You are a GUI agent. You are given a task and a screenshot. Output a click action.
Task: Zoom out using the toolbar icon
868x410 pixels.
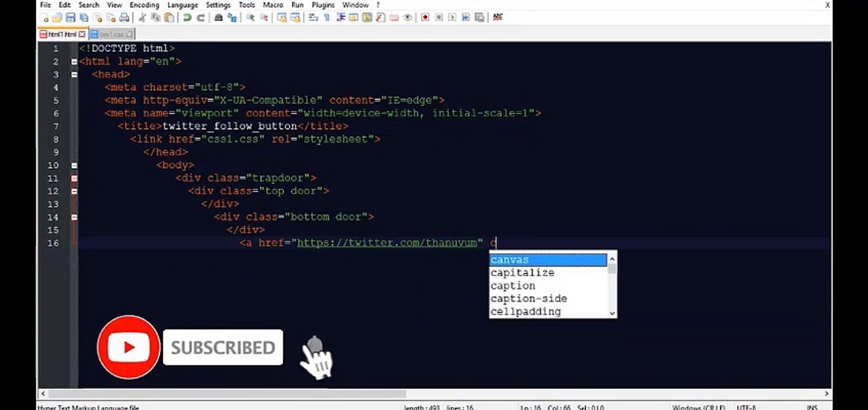point(264,18)
